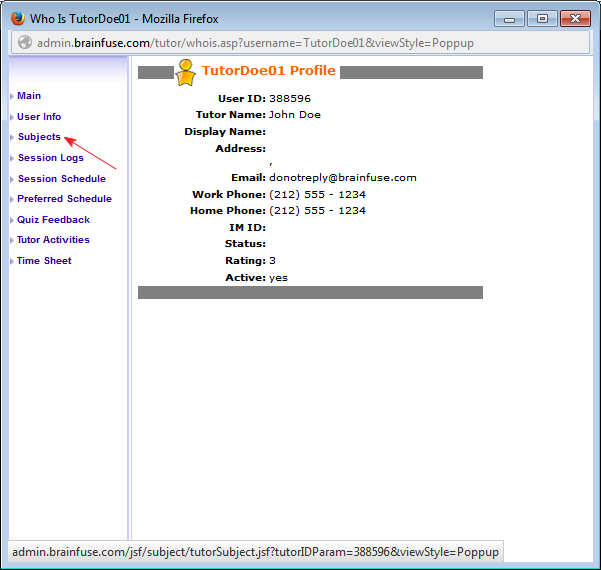Close the Who Is TutorDoe01 window
Screen dimensions: 601x570
pyautogui.click(x=578, y=18)
